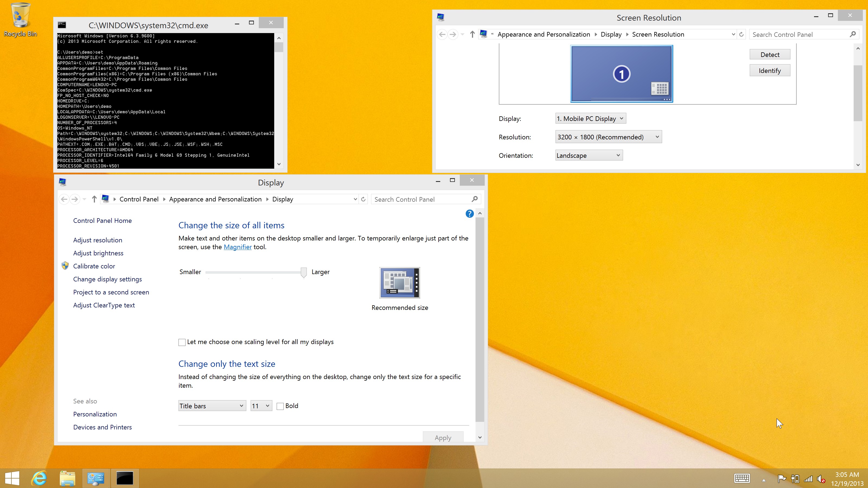Go up a level in Screen Resolution window
This screenshot has width=868, height=488.
pos(473,34)
